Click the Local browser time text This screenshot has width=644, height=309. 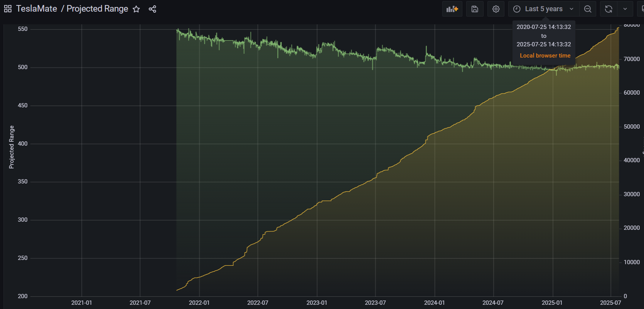pos(545,56)
